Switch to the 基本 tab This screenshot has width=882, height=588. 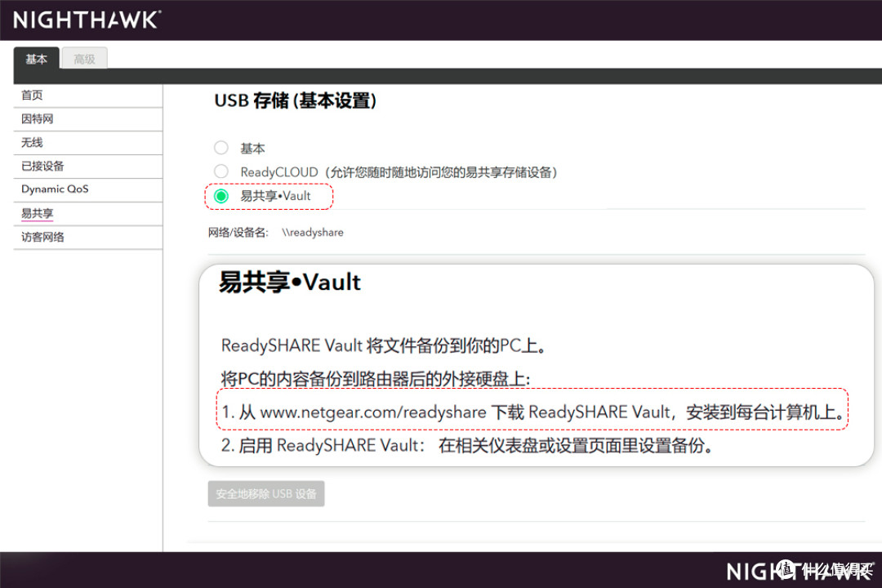click(x=37, y=59)
